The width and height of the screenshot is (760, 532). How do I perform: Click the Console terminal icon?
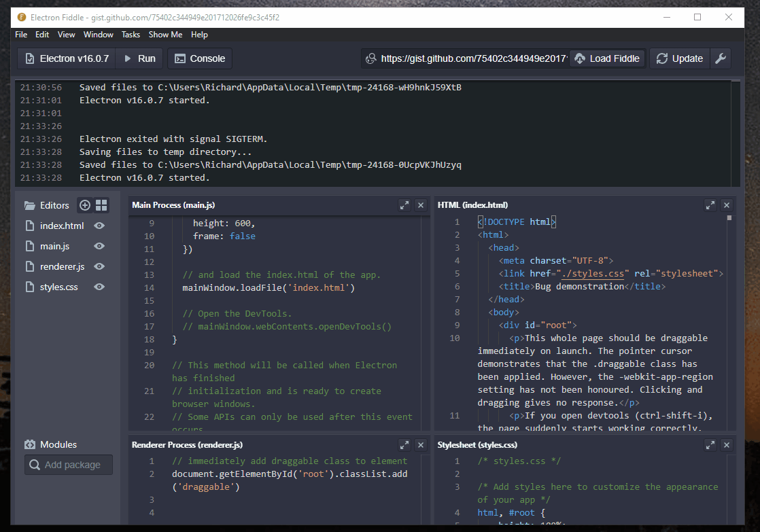180,58
